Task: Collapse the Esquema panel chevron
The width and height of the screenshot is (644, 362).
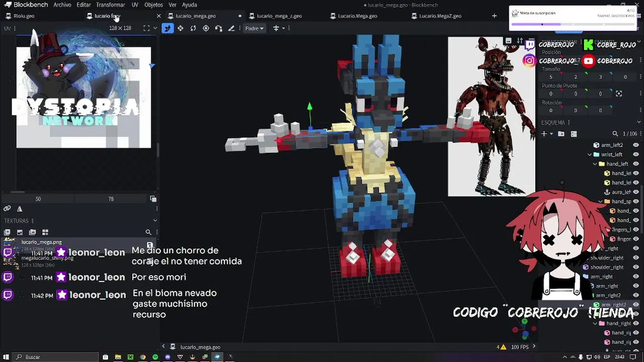Action: coord(638,123)
